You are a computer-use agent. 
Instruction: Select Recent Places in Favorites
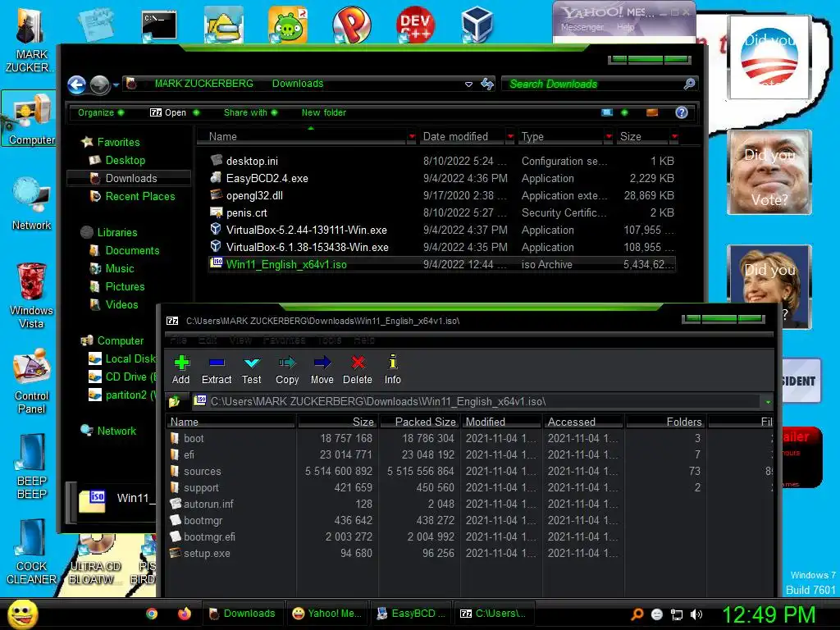pyautogui.click(x=139, y=196)
